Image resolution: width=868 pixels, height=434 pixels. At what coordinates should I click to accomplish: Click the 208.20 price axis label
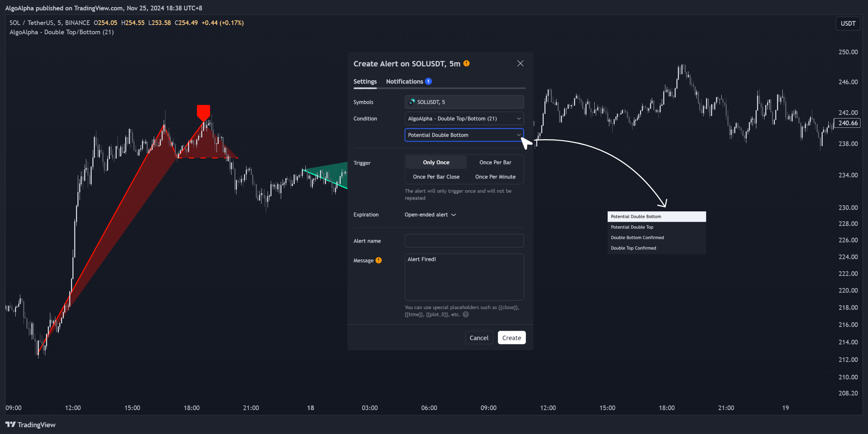coord(848,393)
